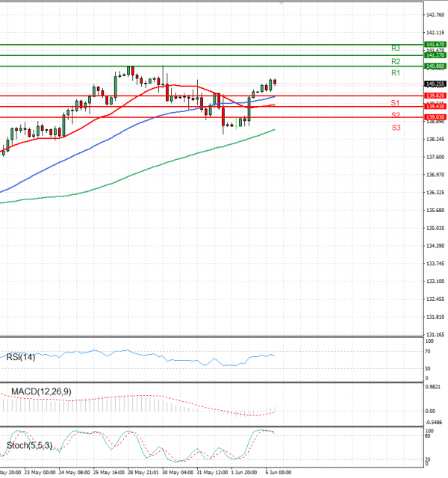
Task: Select the 140.880 green price tag
Action: point(435,66)
